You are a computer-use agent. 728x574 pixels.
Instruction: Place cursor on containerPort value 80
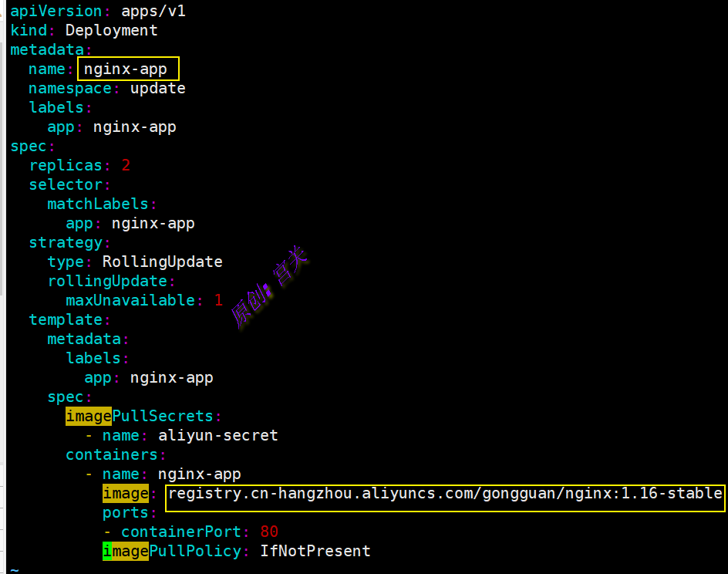click(269, 532)
